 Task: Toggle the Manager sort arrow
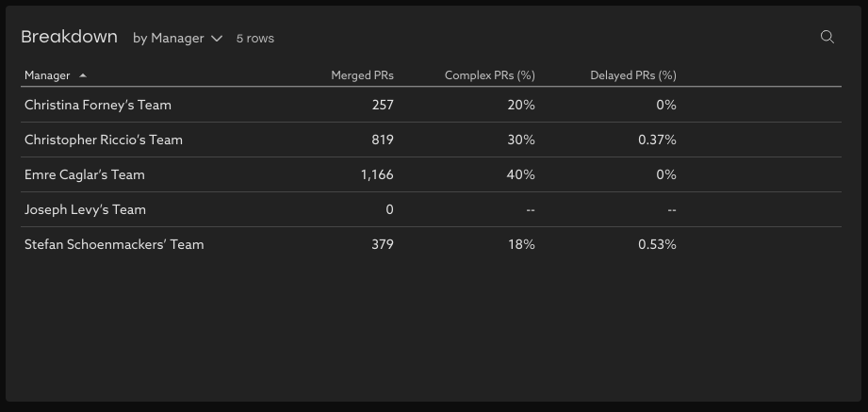click(83, 75)
